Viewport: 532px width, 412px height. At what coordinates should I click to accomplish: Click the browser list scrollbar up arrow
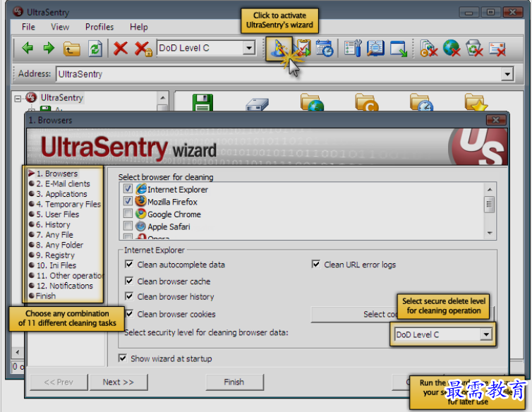(x=490, y=189)
